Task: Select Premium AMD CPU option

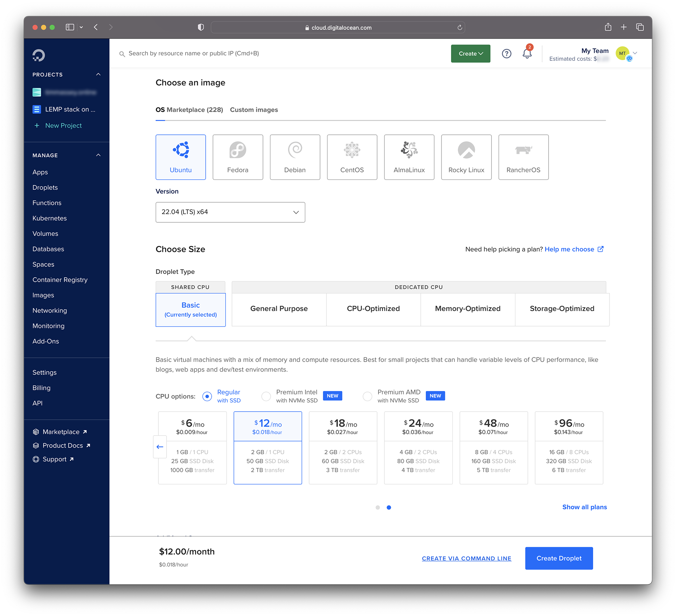Action: click(367, 396)
